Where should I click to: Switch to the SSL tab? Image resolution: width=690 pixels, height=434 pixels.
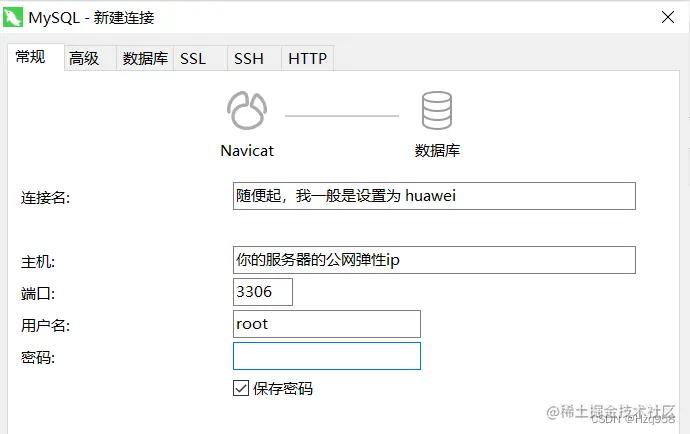coord(200,58)
